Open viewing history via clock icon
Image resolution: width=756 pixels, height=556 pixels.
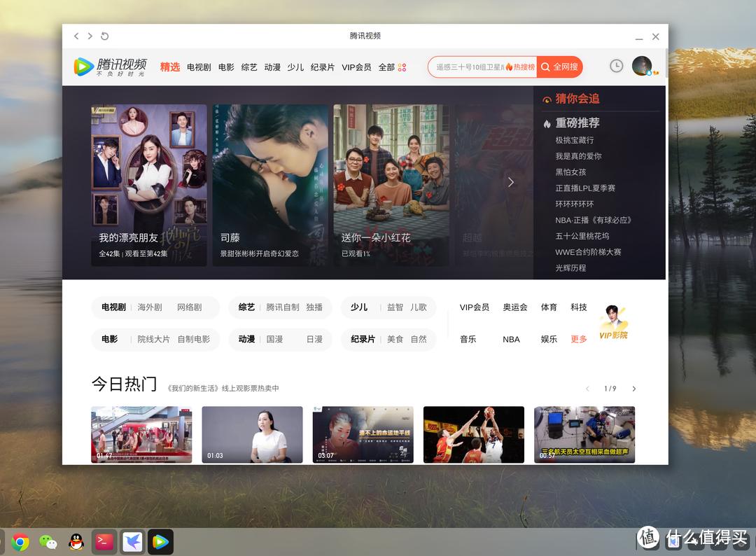616,66
